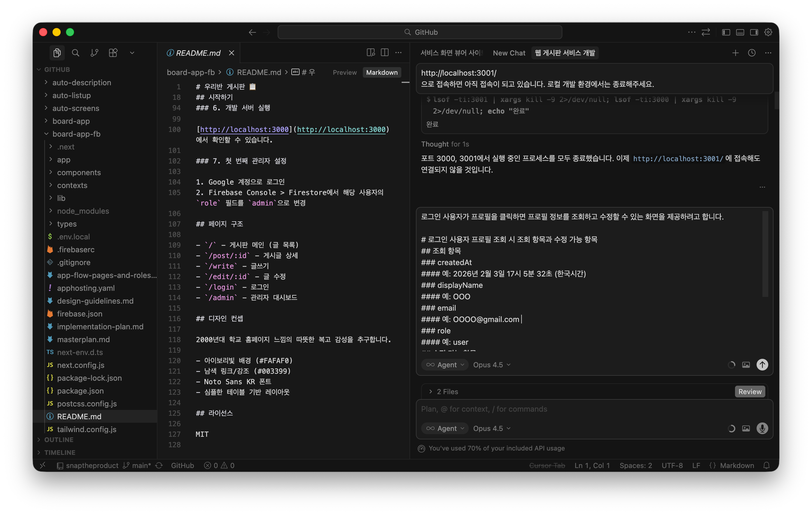
Task: Open the Extensions icon in sidebar
Action: coord(113,53)
